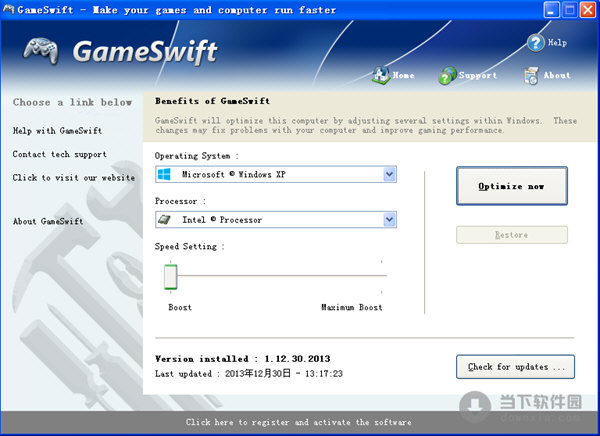Click the title bar gamepad icon
This screenshot has height=436, width=600.
[x=8, y=9]
